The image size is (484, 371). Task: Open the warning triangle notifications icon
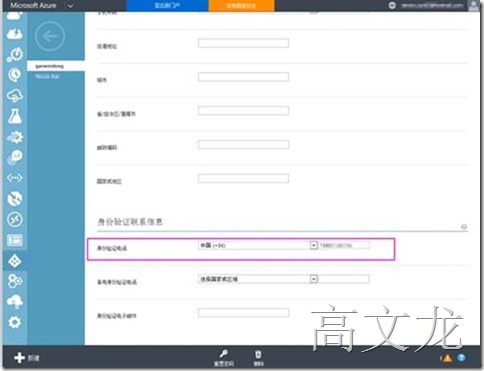coord(447,358)
